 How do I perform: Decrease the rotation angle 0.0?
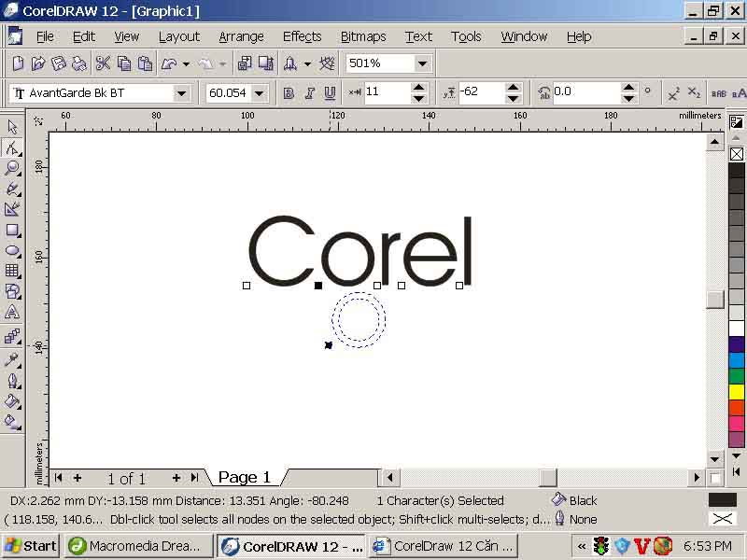(x=628, y=98)
